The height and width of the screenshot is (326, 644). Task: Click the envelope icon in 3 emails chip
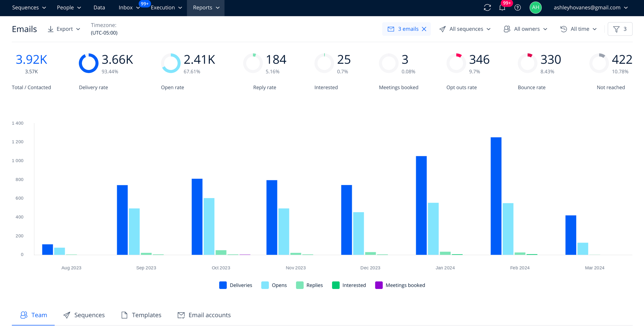click(391, 29)
